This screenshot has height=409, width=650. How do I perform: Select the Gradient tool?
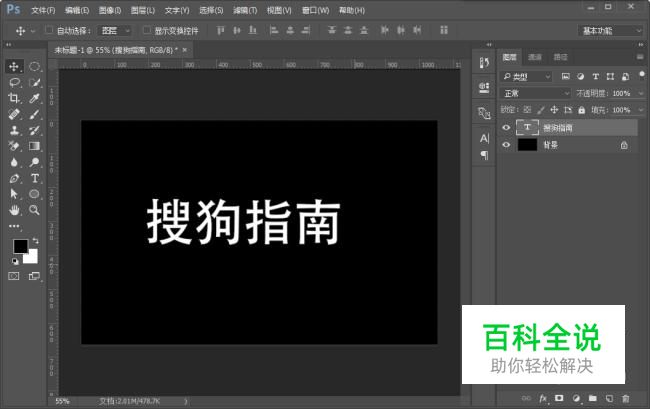pyautogui.click(x=34, y=146)
